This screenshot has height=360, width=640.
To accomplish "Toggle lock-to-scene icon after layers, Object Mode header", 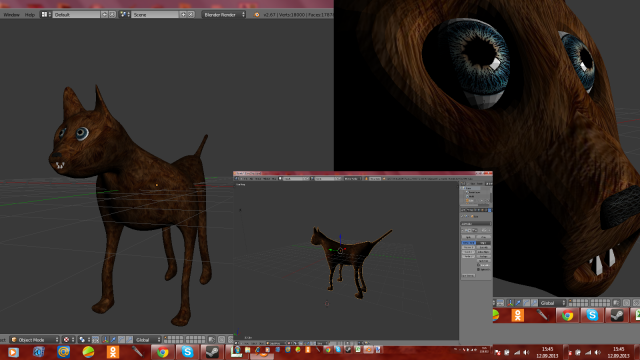I will (x=211, y=340).
